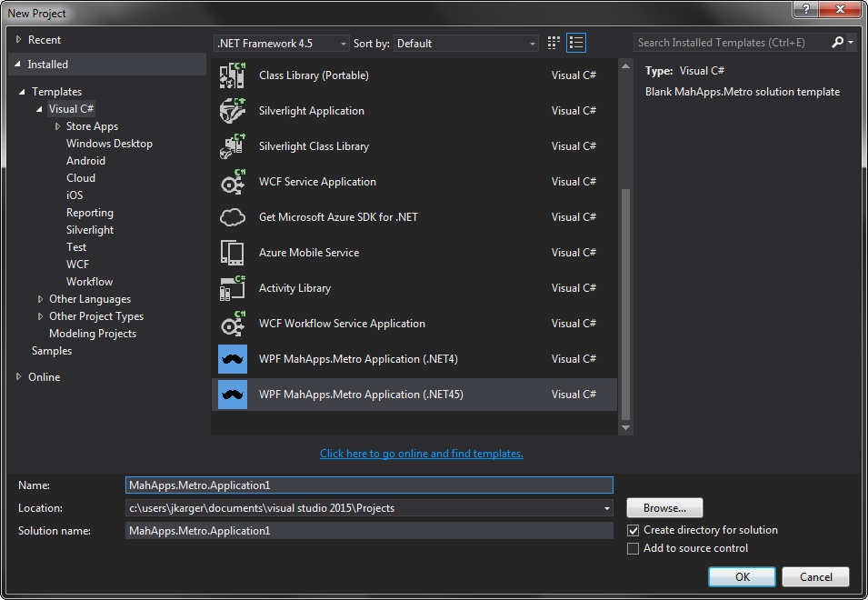Select WPF MahApps.Metro Application (.NET4) text
This screenshot has width=868, height=600.
tap(358, 359)
